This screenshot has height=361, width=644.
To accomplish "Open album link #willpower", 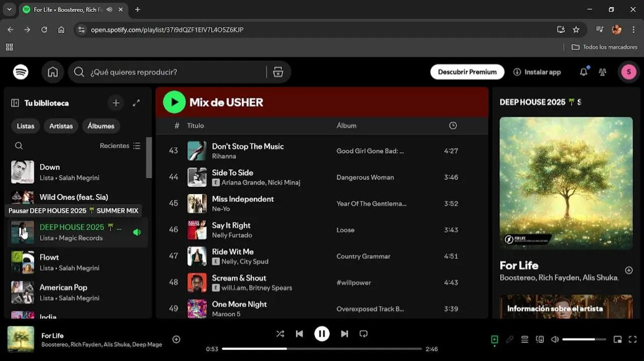I will (354, 282).
